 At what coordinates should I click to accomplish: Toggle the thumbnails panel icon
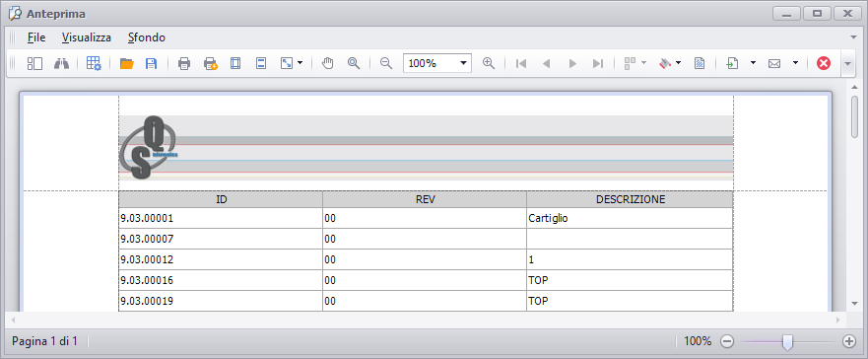click(34, 64)
